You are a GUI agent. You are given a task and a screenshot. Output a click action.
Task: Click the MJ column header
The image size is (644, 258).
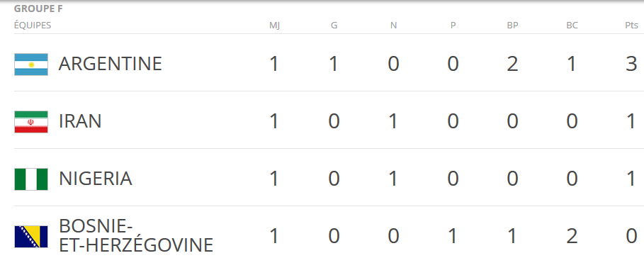point(274,26)
